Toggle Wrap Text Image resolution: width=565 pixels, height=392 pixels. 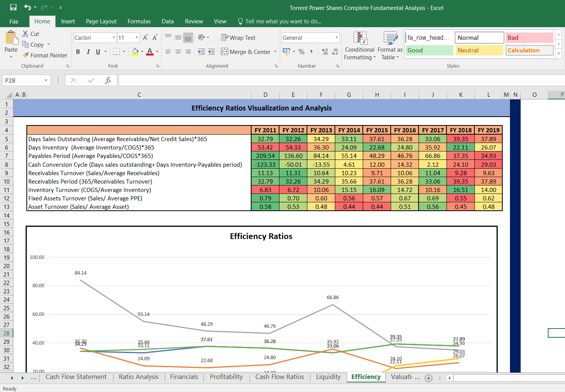click(x=239, y=37)
